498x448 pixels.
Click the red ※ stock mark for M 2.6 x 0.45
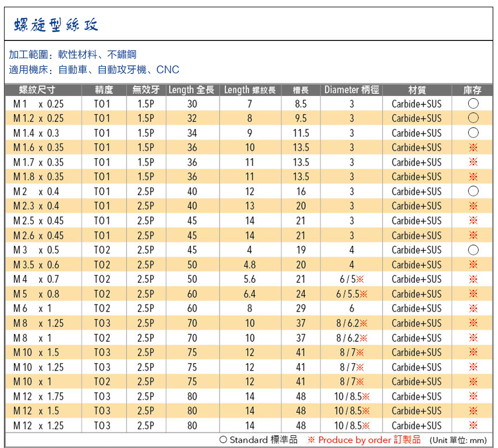(473, 235)
